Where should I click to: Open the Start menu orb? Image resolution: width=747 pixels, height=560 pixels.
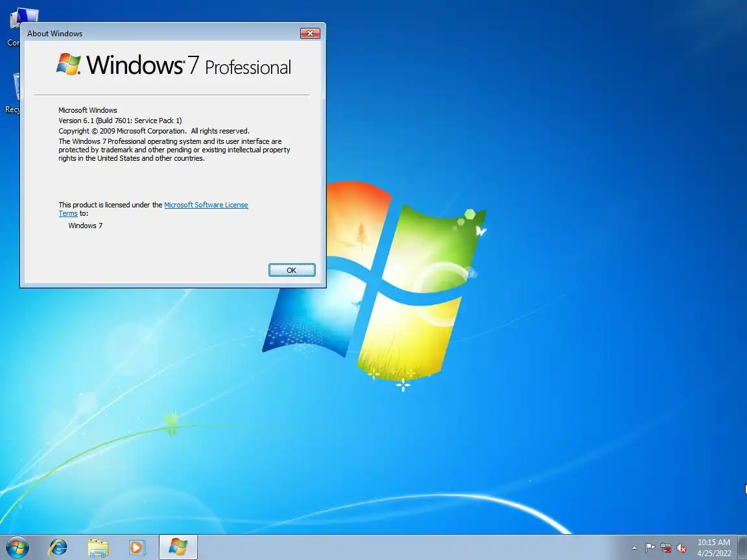point(17,547)
